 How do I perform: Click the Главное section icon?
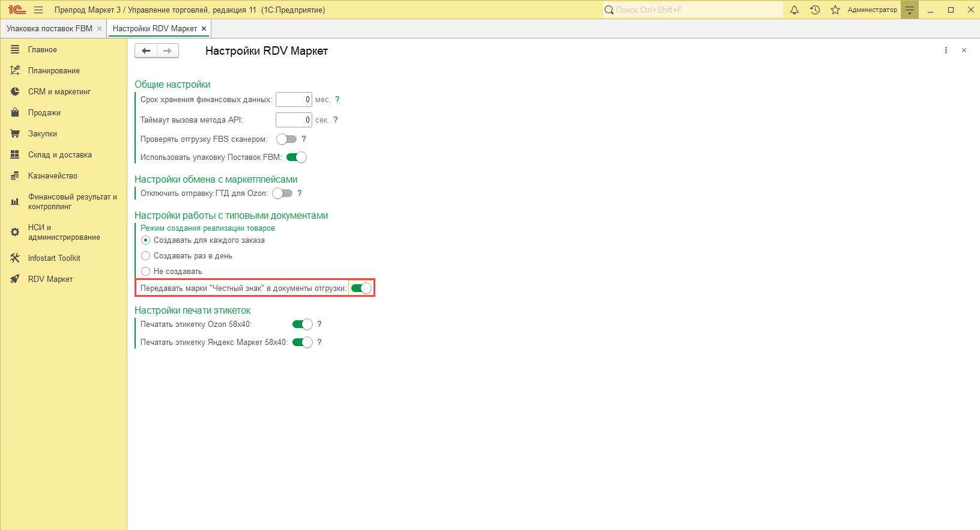[x=15, y=49]
